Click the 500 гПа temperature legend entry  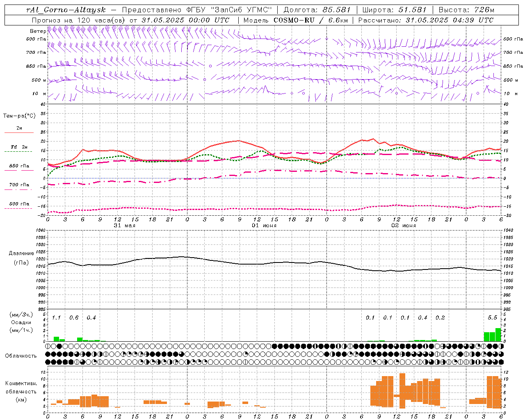19,204
